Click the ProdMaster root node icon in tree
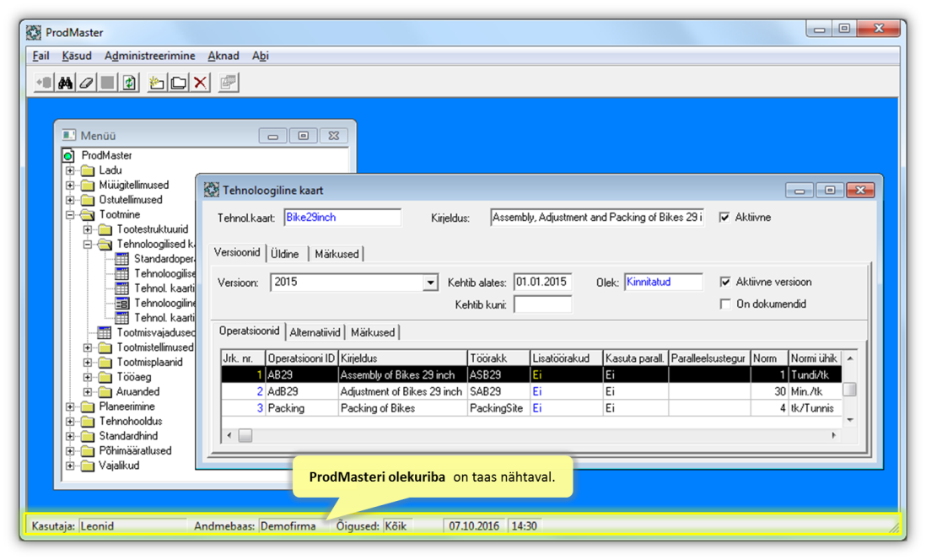 pos(68,155)
